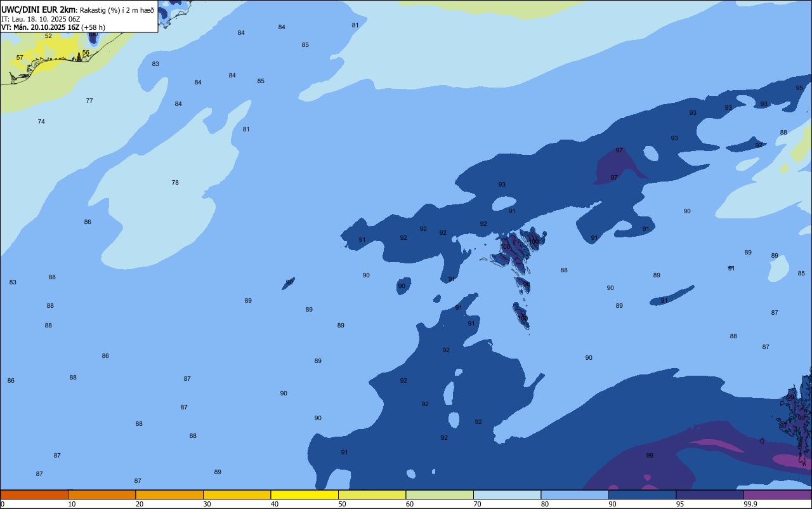Pick the 60–70 % light green legend swatch
This screenshot has width=812, height=509.
coord(440,494)
